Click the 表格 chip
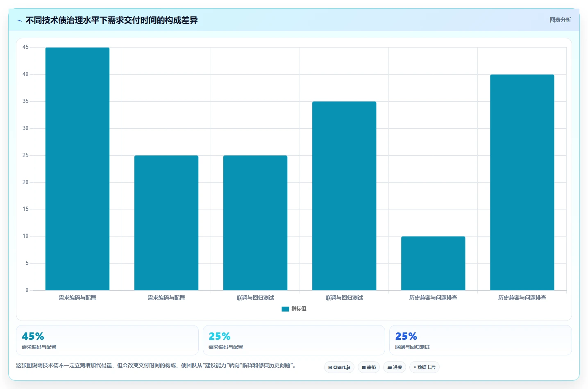 click(369, 367)
